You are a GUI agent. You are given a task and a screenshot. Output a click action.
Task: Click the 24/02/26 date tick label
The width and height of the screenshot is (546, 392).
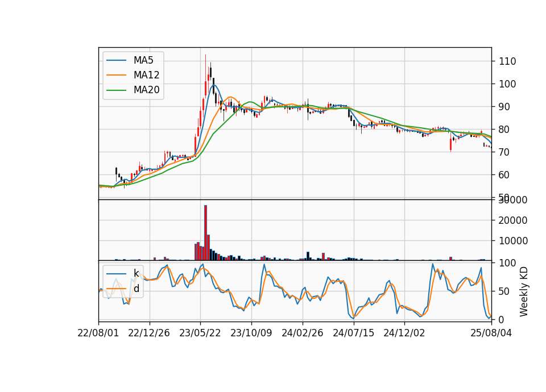(302, 333)
